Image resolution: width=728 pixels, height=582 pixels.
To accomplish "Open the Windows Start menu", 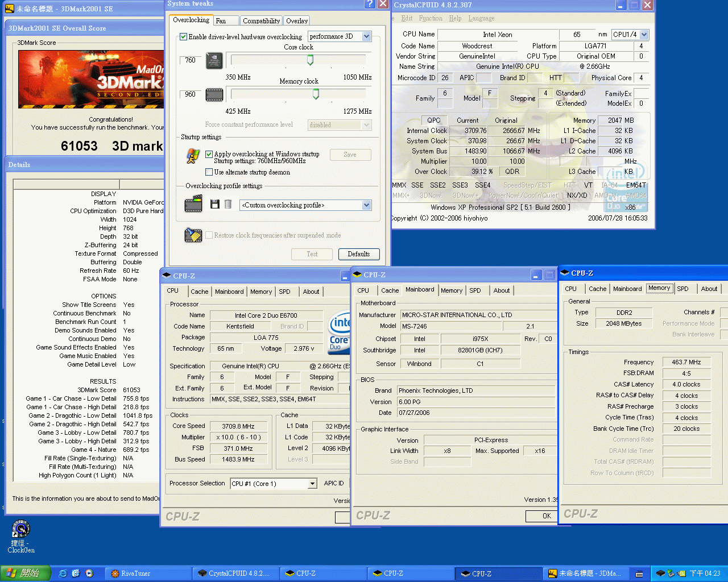I will point(26,573).
